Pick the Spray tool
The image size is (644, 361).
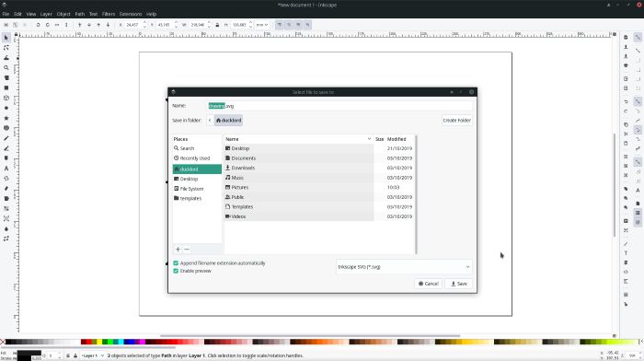[x=6, y=179]
